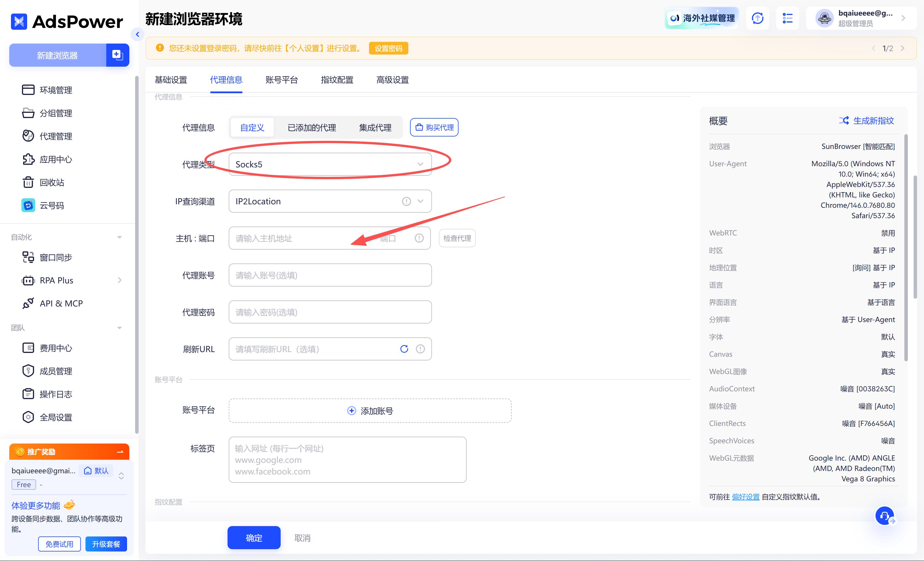Click the 代理管理 sidebar icon
924x561 pixels.
[x=28, y=136]
